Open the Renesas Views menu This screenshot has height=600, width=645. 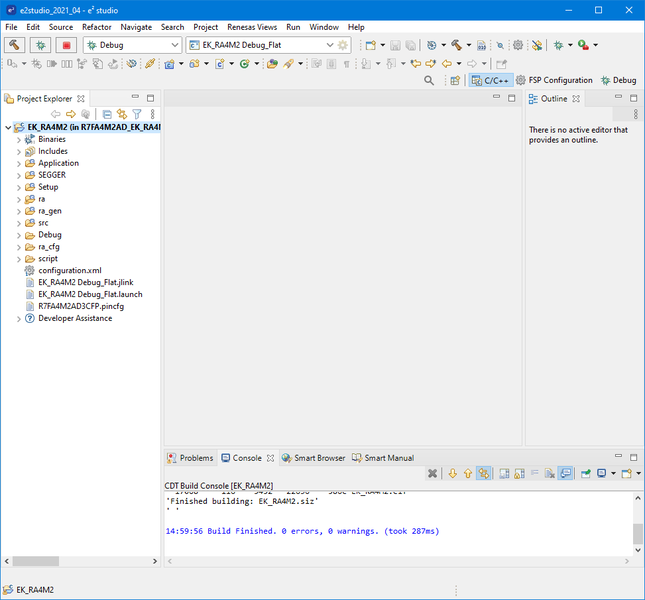pos(252,27)
